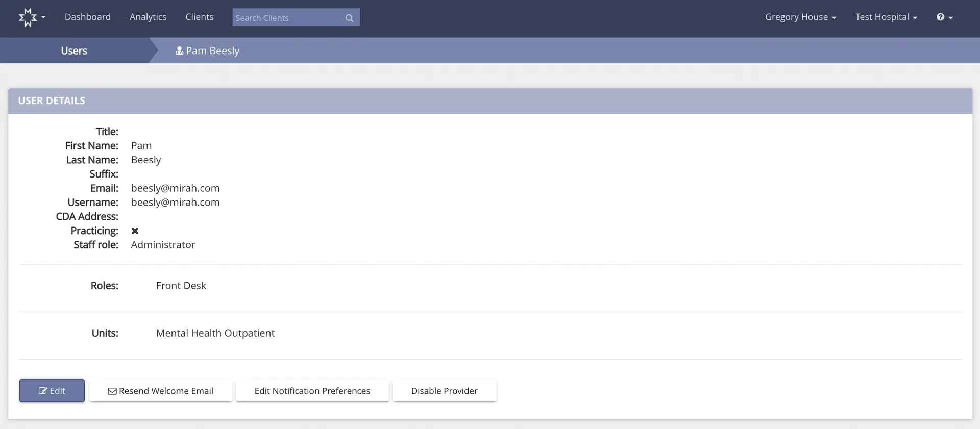
Task: Select the Clients menu item
Action: (x=200, y=17)
